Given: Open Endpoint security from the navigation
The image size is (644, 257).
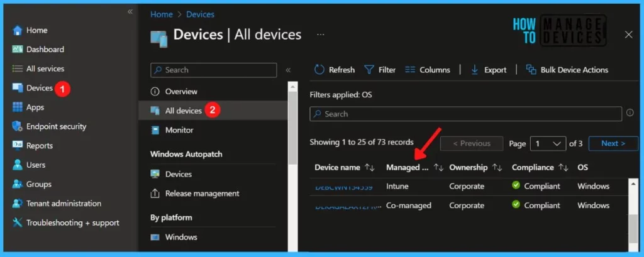Looking at the screenshot, I should pyautogui.click(x=56, y=126).
